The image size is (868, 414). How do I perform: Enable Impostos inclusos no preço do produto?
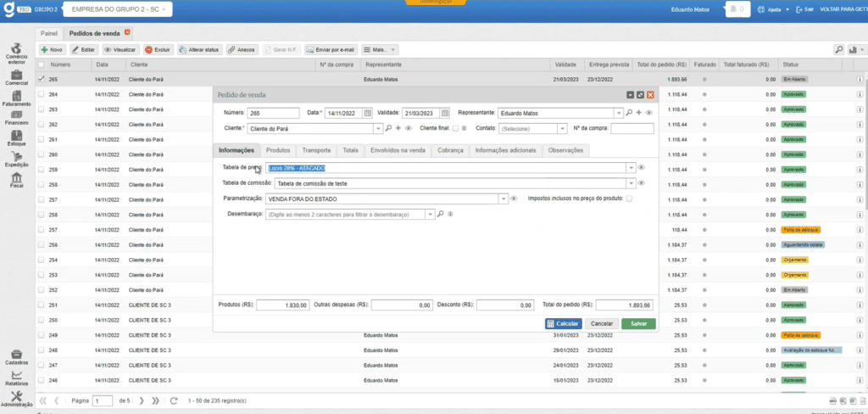tap(629, 199)
